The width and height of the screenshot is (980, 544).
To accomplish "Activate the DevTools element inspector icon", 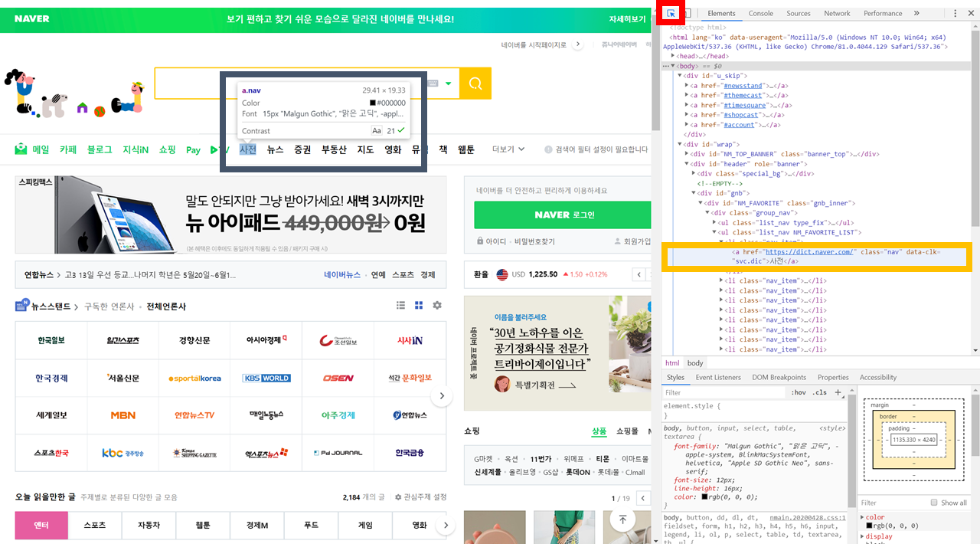I will (x=671, y=13).
